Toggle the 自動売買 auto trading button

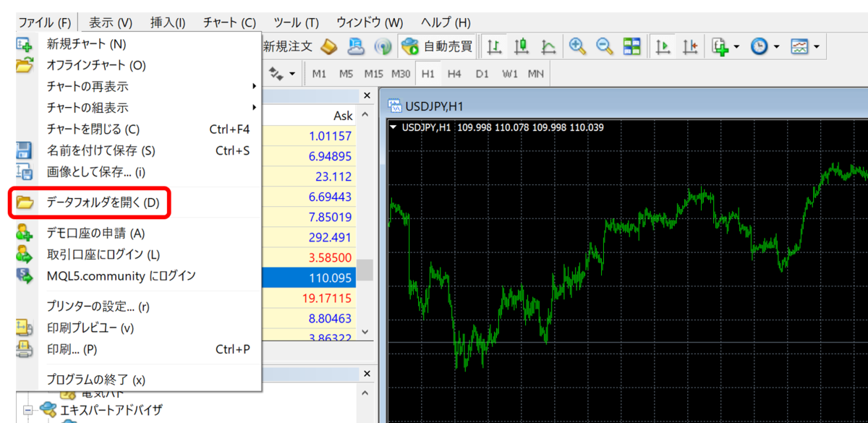coord(437,46)
